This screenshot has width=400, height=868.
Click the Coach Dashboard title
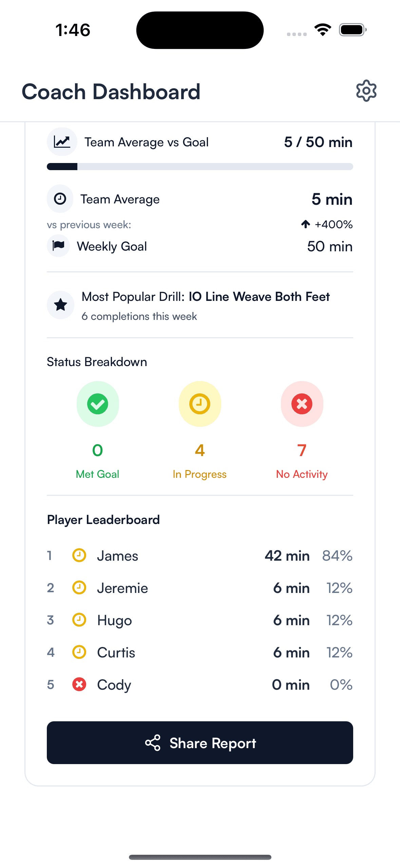(111, 91)
